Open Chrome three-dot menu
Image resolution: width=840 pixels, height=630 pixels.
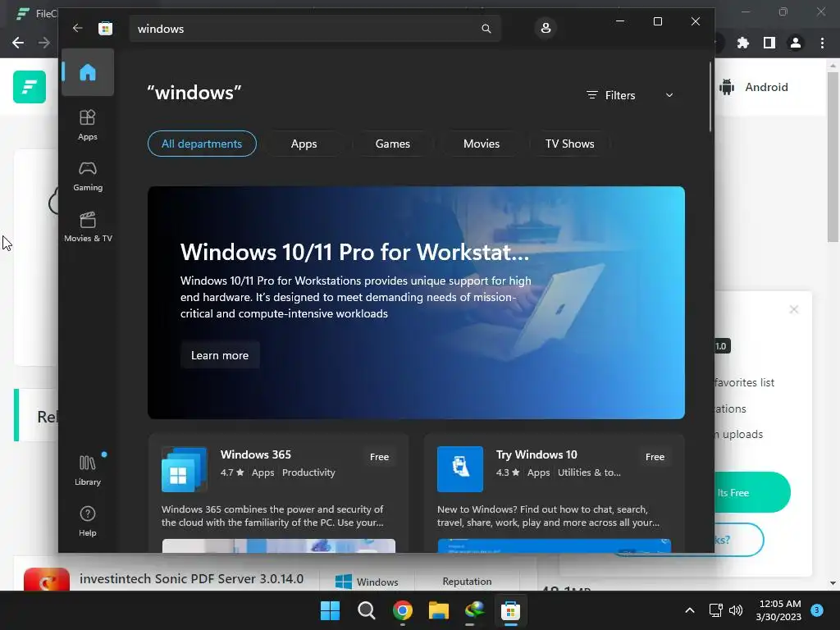coord(822,43)
